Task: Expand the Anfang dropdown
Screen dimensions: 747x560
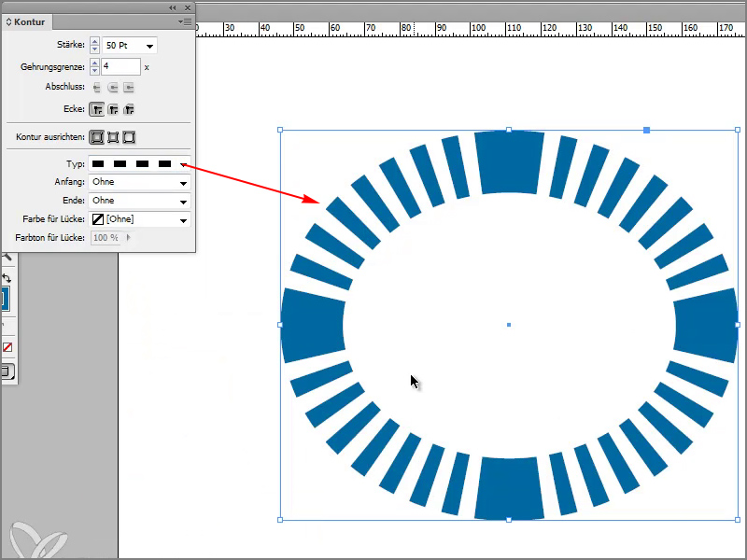Action: click(138, 182)
